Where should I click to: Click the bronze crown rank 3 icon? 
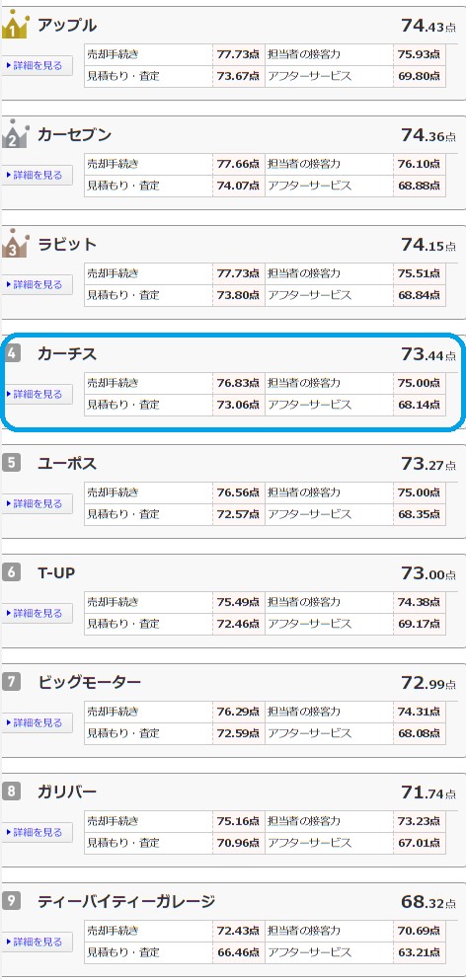point(16,243)
